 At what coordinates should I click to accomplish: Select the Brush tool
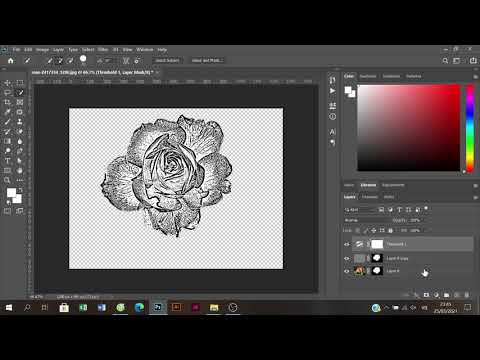(7, 122)
